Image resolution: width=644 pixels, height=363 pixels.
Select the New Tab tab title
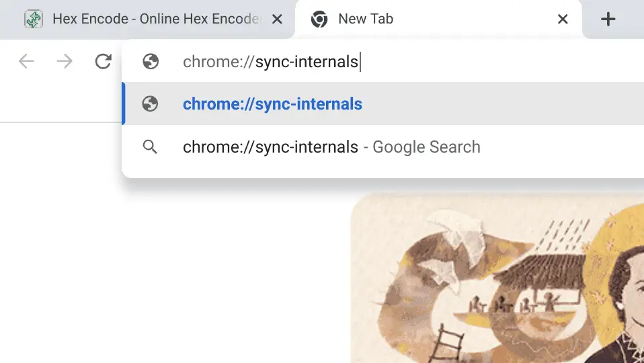coord(366,19)
